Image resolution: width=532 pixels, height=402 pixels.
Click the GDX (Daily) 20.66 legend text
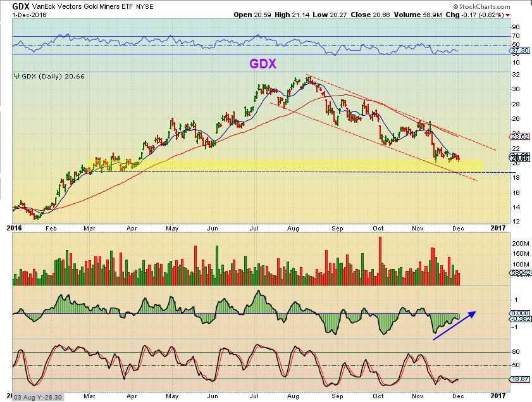coord(53,77)
